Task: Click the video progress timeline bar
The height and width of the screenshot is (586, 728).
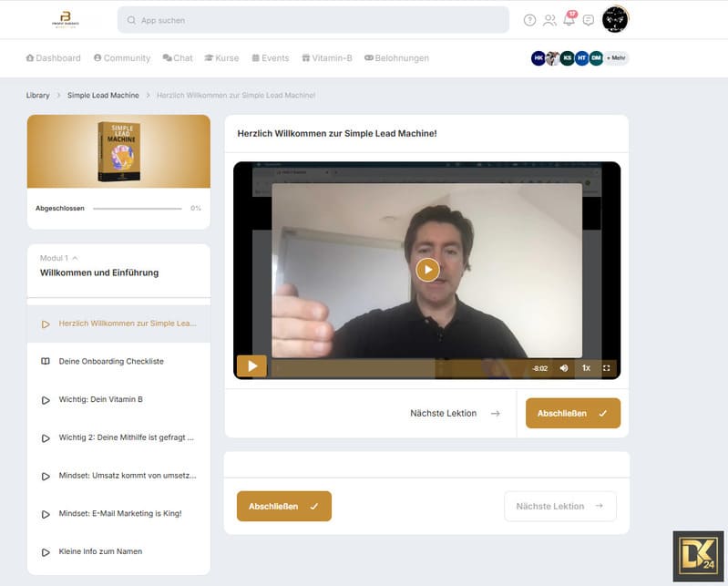Action: click(x=399, y=368)
